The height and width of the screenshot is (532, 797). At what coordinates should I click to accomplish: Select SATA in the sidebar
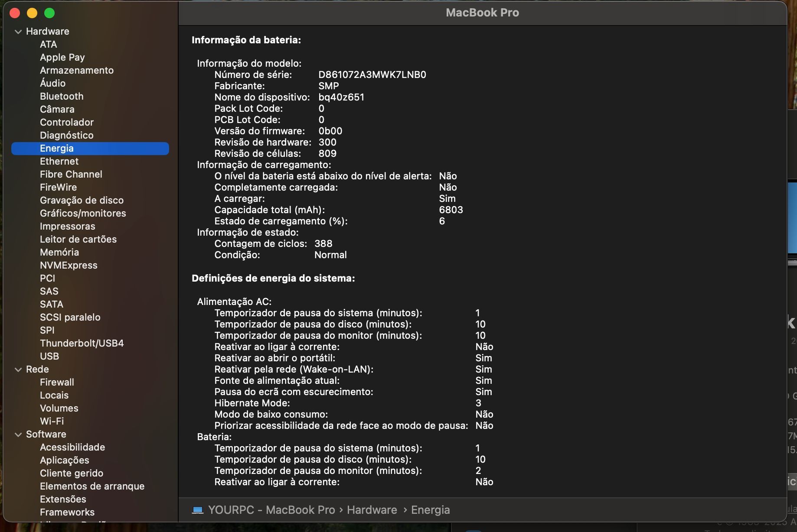[x=52, y=304]
